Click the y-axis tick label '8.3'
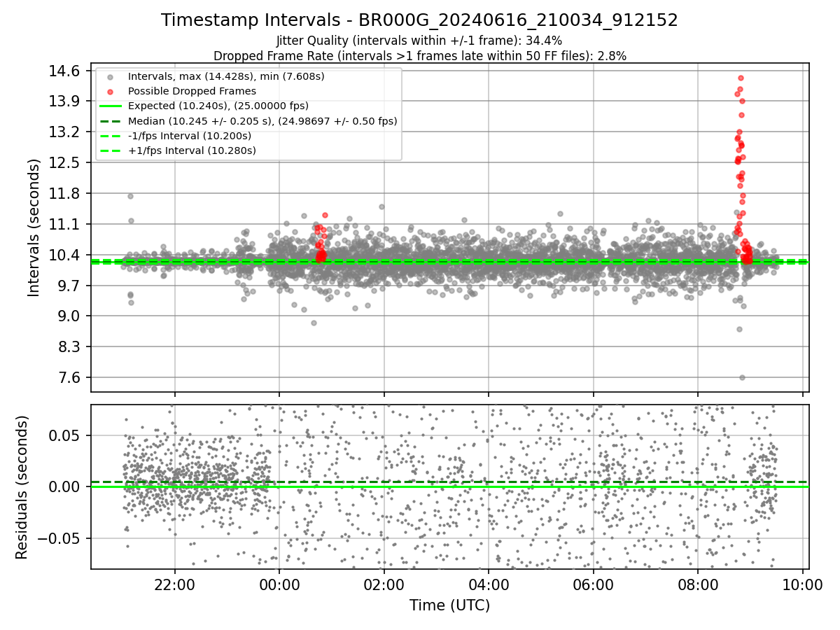This screenshot has width=840, height=630. (x=69, y=347)
